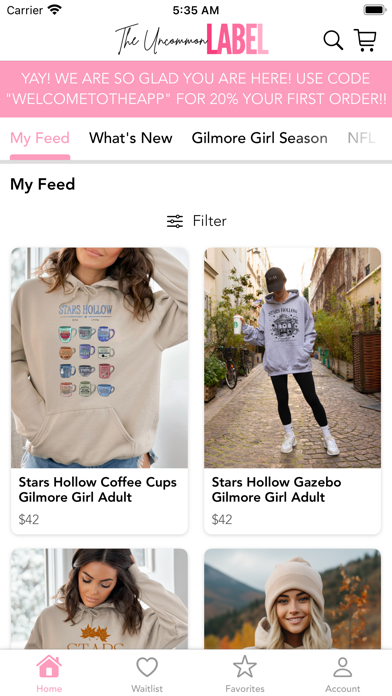Open Waitlist heart icon
This screenshot has height=696, width=392.
(x=147, y=667)
